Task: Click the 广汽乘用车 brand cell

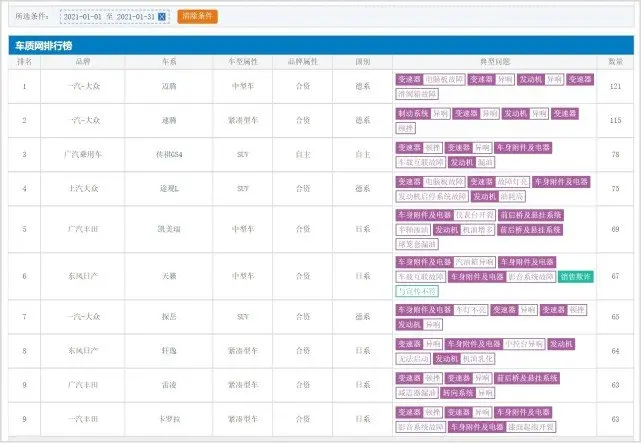Action: [x=83, y=154]
